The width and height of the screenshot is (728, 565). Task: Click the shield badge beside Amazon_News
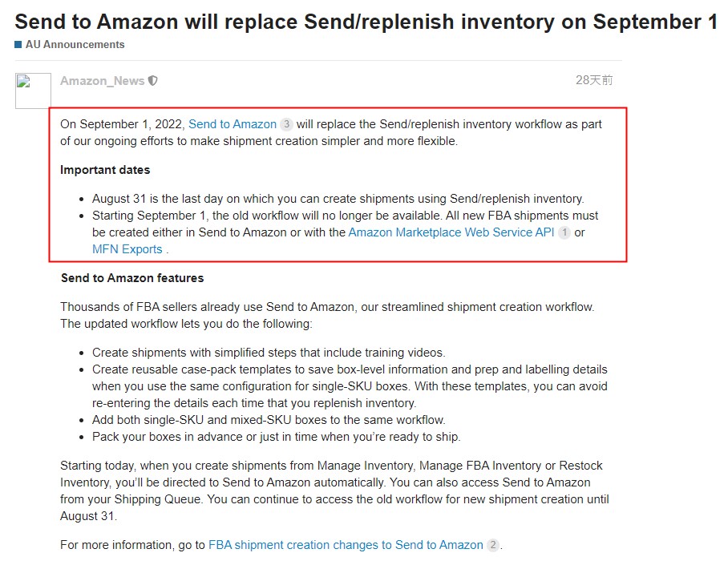click(x=153, y=81)
